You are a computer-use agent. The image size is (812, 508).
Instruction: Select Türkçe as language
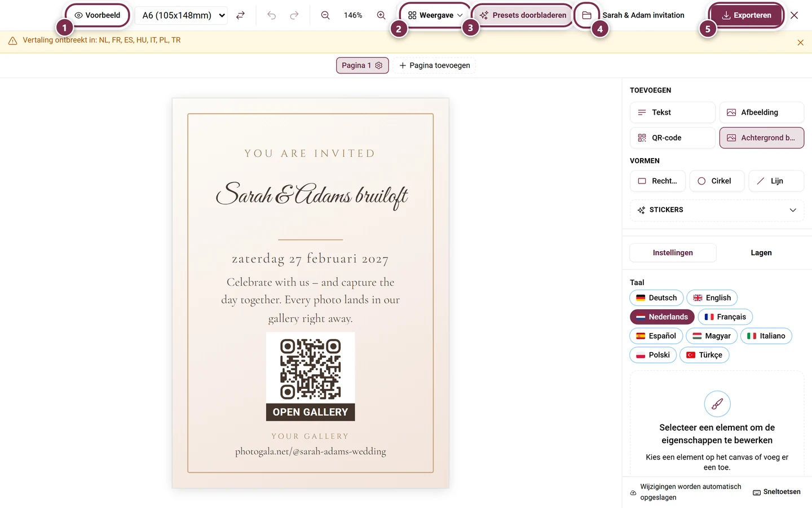(x=704, y=355)
